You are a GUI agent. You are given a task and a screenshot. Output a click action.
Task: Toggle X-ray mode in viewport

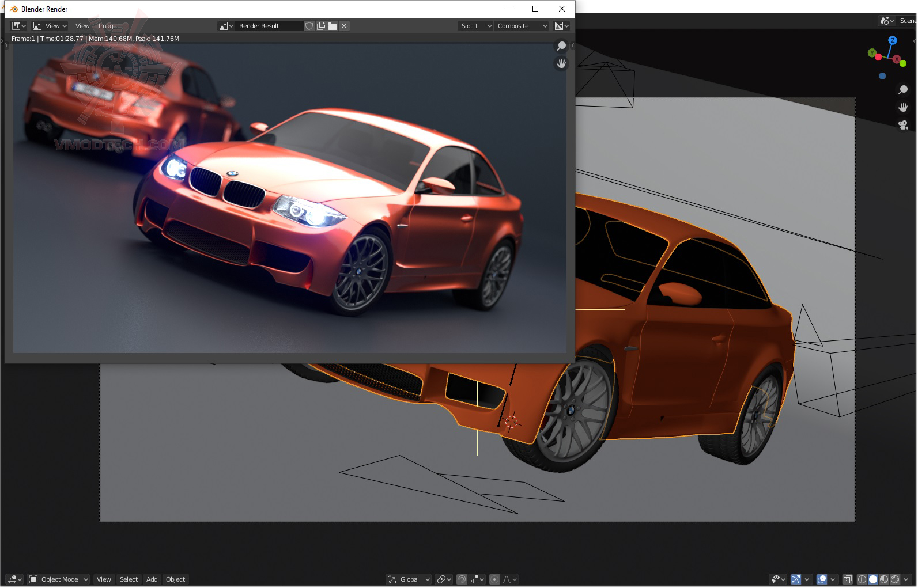[x=848, y=579]
